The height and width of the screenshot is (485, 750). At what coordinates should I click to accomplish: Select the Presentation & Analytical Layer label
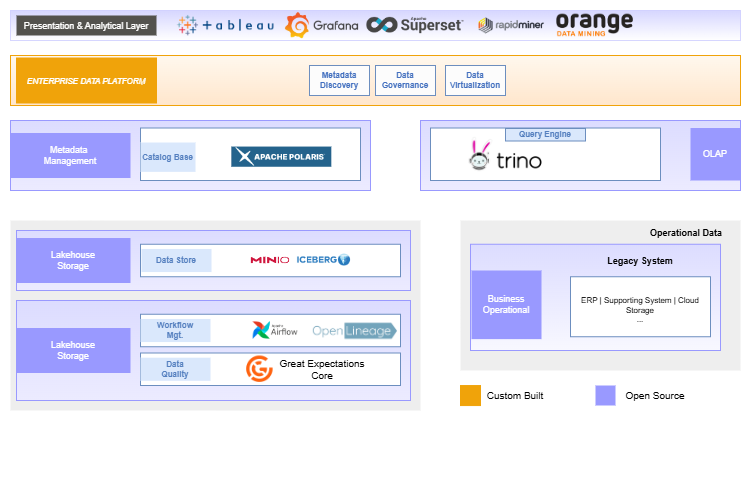coord(85,25)
